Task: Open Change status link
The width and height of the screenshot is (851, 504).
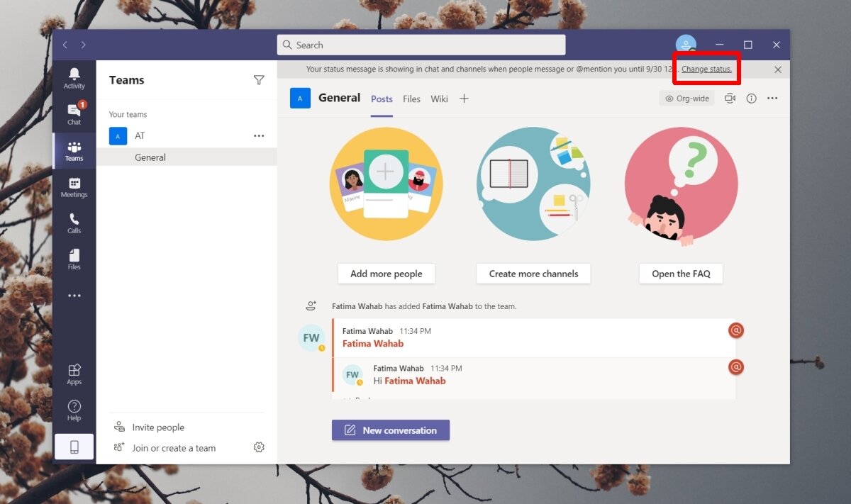Action: coord(706,69)
